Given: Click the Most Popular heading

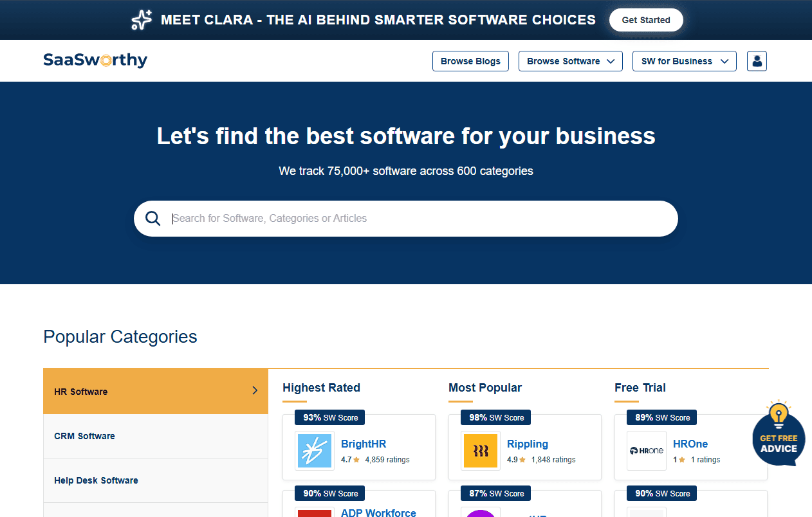Looking at the screenshot, I should tap(485, 388).
